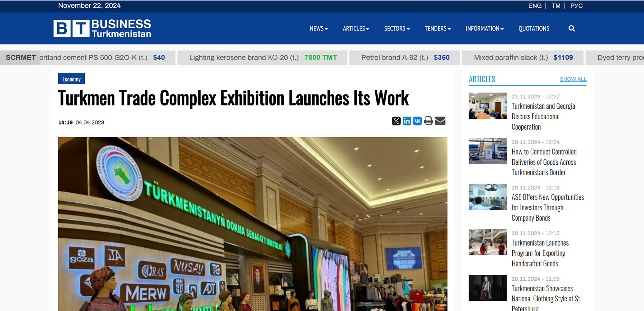
Task: Expand the SECTORS dropdown menu
Action: (x=397, y=29)
